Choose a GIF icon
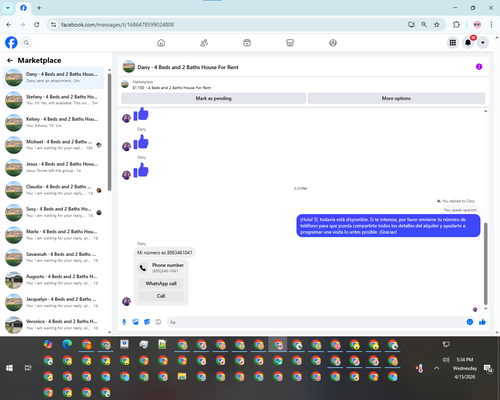The image size is (500, 400). click(x=158, y=322)
